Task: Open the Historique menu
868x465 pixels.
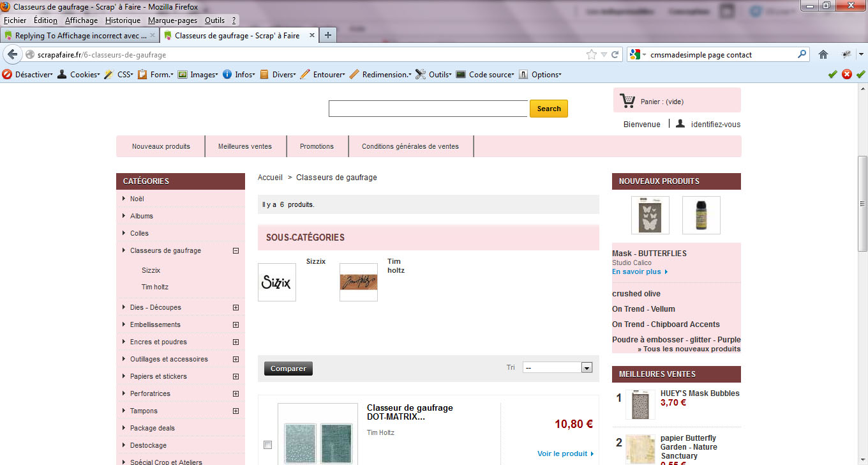Action: (x=123, y=20)
